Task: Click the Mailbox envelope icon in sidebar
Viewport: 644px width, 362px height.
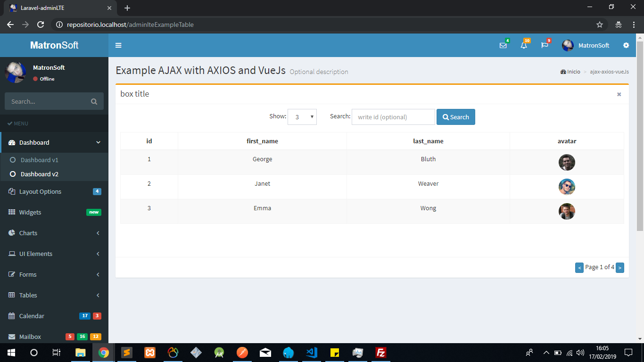Action: point(12,337)
